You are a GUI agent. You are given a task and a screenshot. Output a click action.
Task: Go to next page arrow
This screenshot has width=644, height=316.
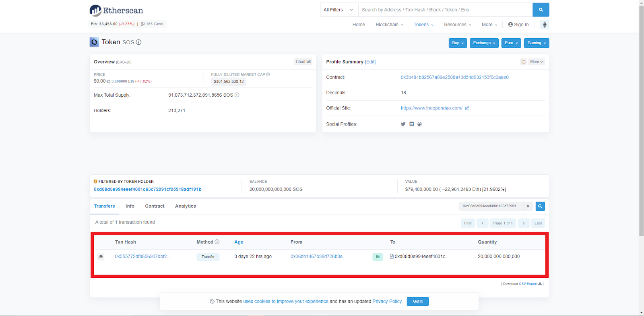tap(524, 223)
